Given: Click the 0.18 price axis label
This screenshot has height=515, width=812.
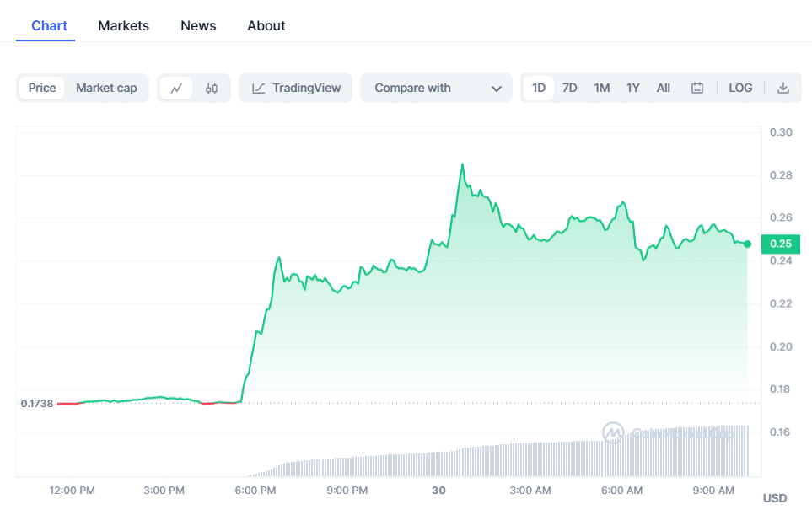Looking at the screenshot, I should coord(781,389).
